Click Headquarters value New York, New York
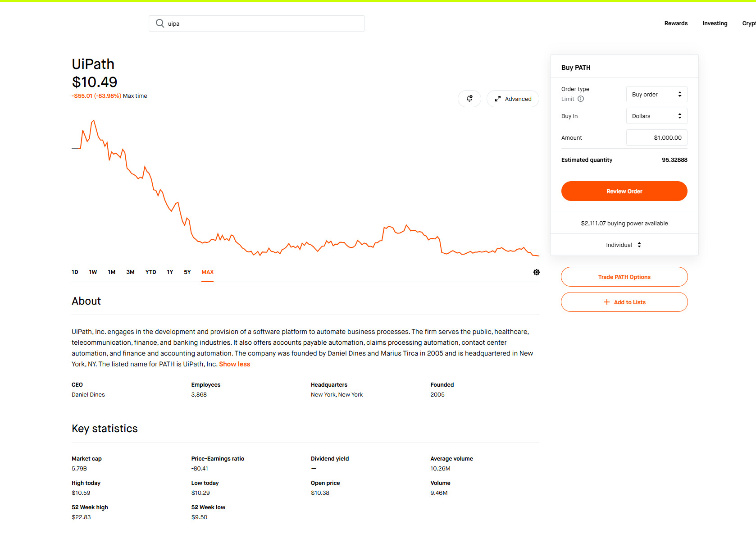Viewport: 756px width, 539px height. tap(337, 395)
